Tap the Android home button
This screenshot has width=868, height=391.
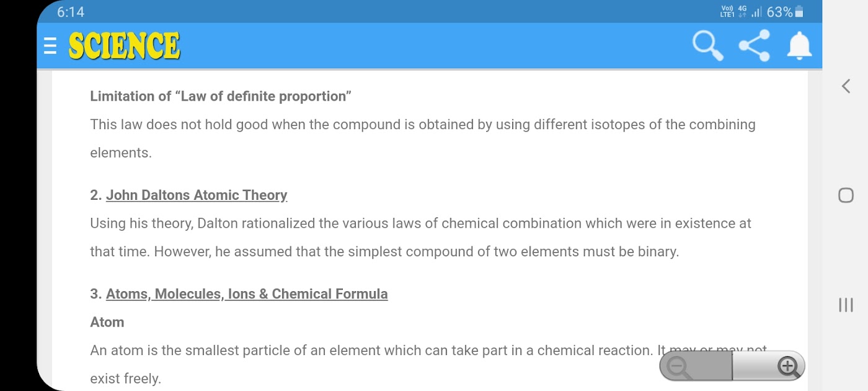[x=846, y=195]
